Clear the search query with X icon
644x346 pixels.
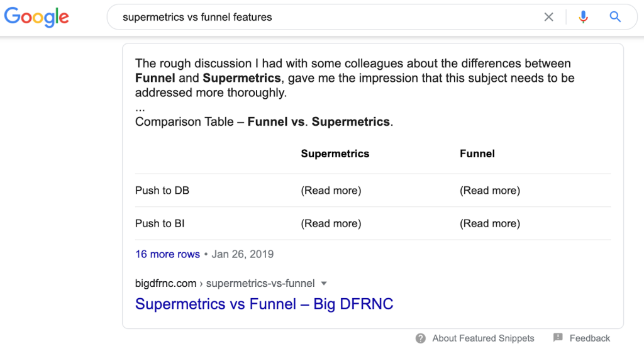[x=548, y=17]
